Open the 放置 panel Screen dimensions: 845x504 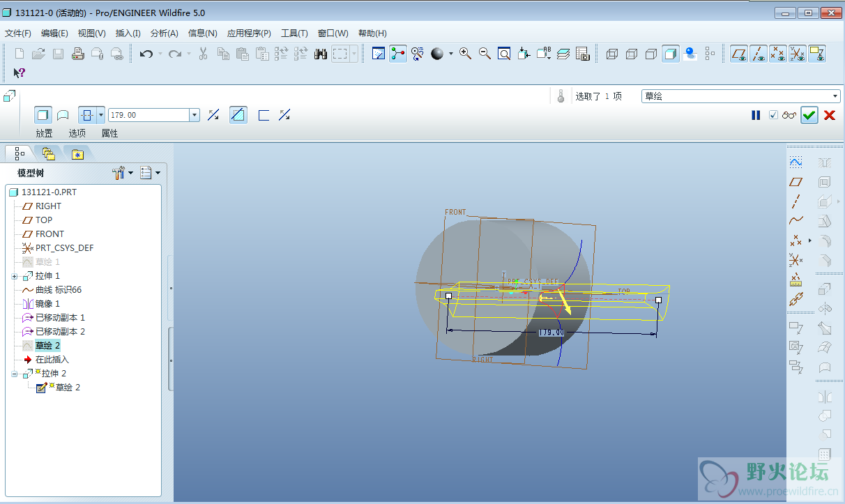(x=44, y=133)
